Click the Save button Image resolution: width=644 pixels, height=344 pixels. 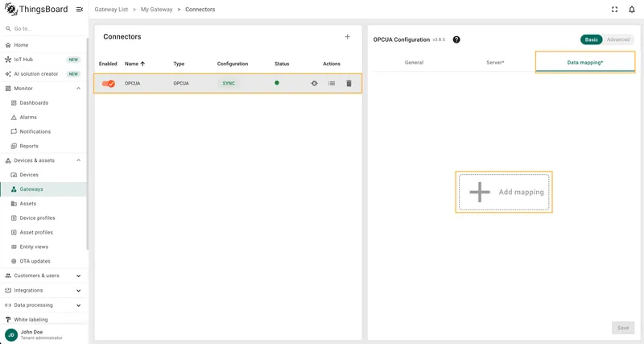click(623, 328)
